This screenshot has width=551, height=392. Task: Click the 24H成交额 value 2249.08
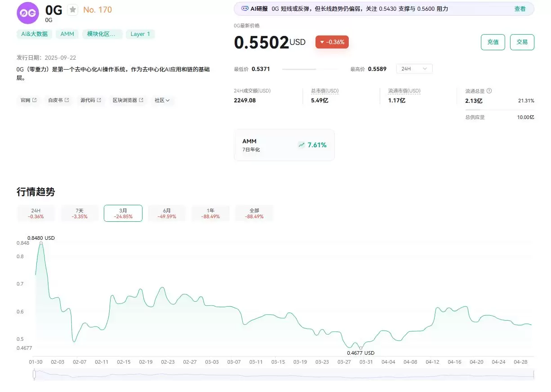tap(245, 101)
